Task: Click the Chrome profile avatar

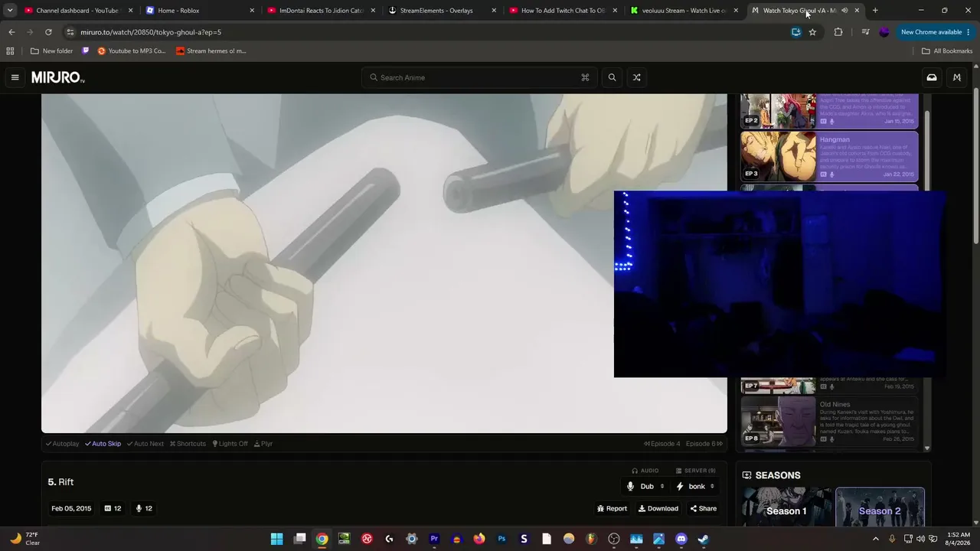Action: [x=884, y=32]
